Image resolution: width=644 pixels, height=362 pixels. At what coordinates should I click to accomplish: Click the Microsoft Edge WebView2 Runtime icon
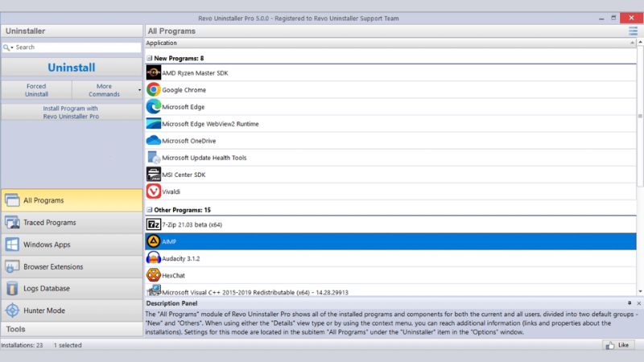tap(154, 124)
